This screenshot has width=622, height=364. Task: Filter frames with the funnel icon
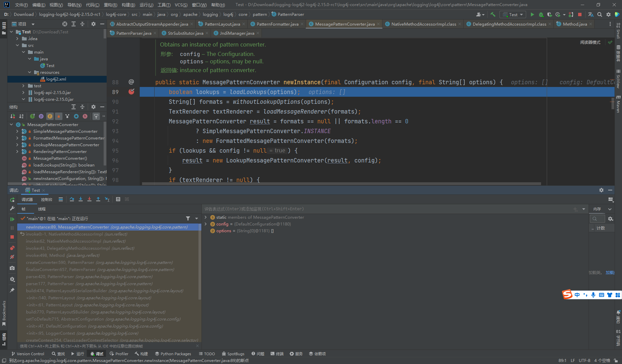pos(188,218)
